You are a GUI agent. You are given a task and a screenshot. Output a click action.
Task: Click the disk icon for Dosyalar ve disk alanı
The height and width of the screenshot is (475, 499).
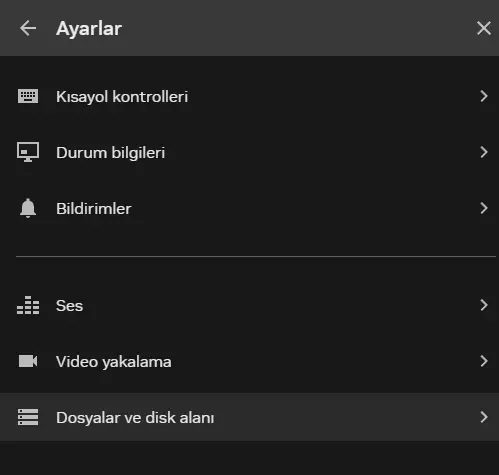click(28, 417)
